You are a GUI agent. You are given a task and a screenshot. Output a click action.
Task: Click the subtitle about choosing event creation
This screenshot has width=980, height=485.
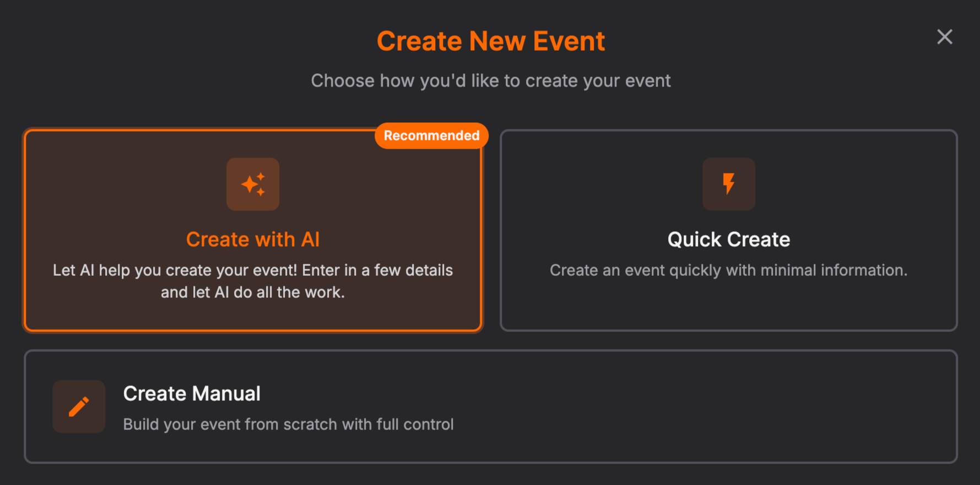pos(490,80)
